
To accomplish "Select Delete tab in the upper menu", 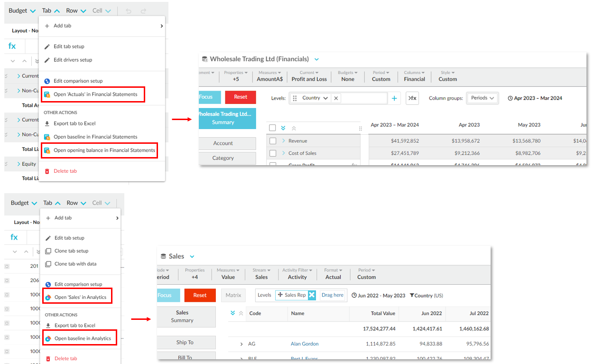I will point(65,171).
